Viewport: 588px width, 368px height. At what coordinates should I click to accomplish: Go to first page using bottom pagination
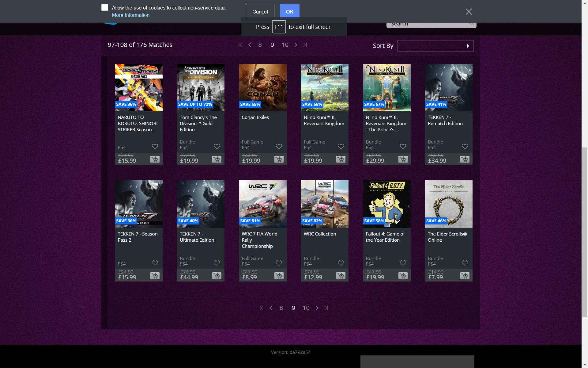(x=261, y=308)
